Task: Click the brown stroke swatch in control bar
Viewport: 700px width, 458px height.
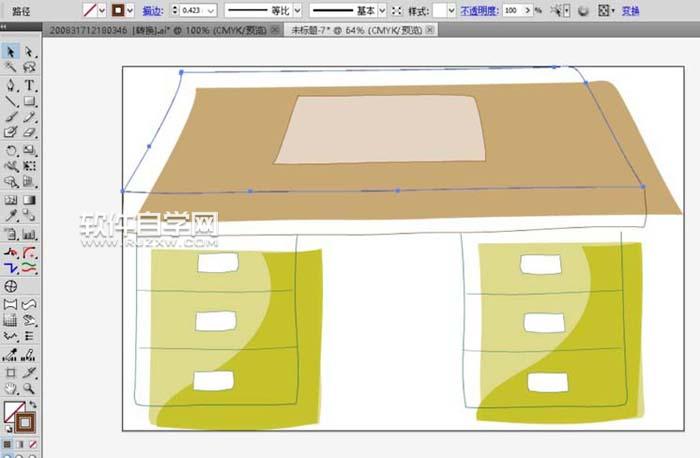Action: (118, 11)
